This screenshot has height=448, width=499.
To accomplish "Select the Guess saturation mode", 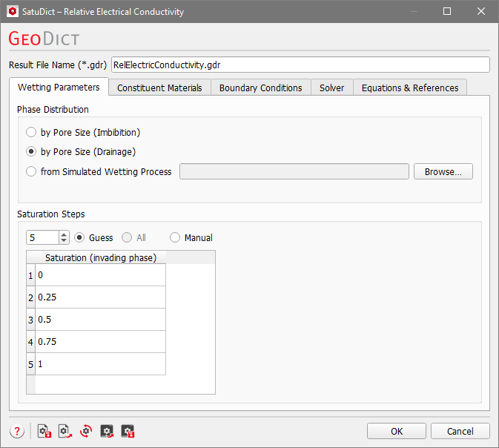I will (x=93, y=237).
